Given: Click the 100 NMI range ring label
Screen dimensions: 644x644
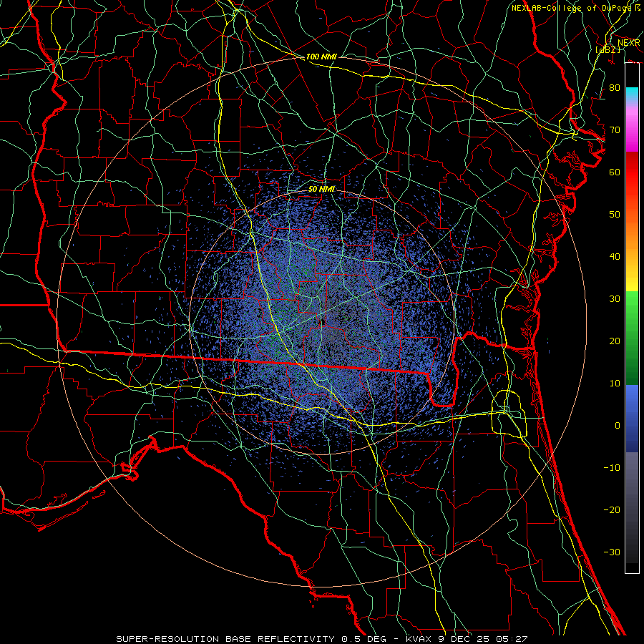Looking at the screenshot, I should coord(321,57).
